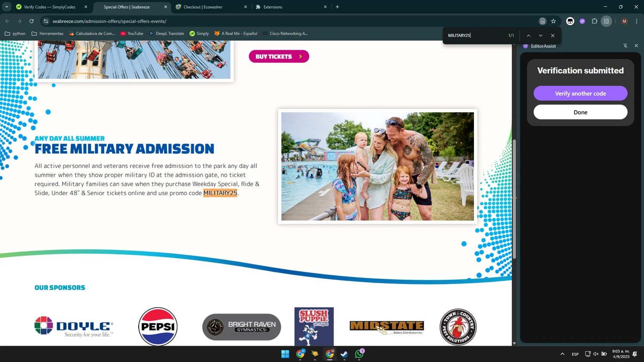Screen dimensions: 644x362
Task: Open the DeepL Translate bookmark
Action: [x=166, y=33]
